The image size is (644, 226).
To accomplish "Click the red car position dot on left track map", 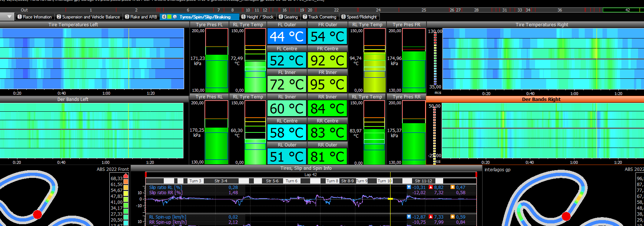I will 37,214.
